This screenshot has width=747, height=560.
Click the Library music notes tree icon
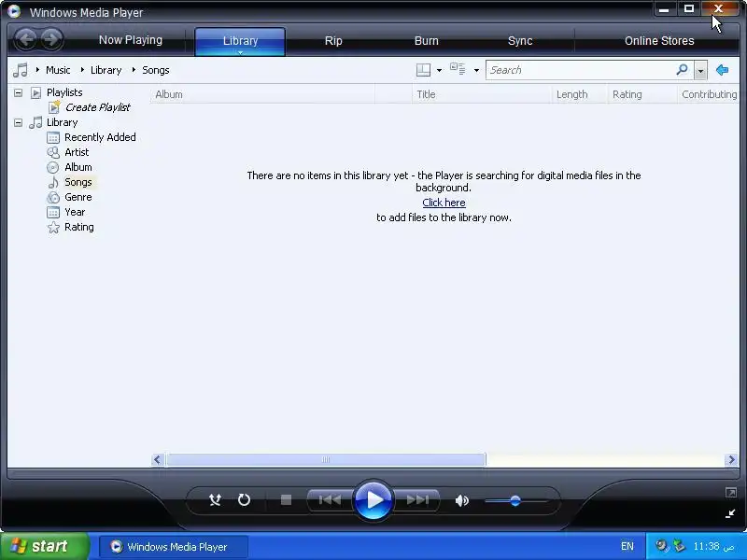pos(35,122)
